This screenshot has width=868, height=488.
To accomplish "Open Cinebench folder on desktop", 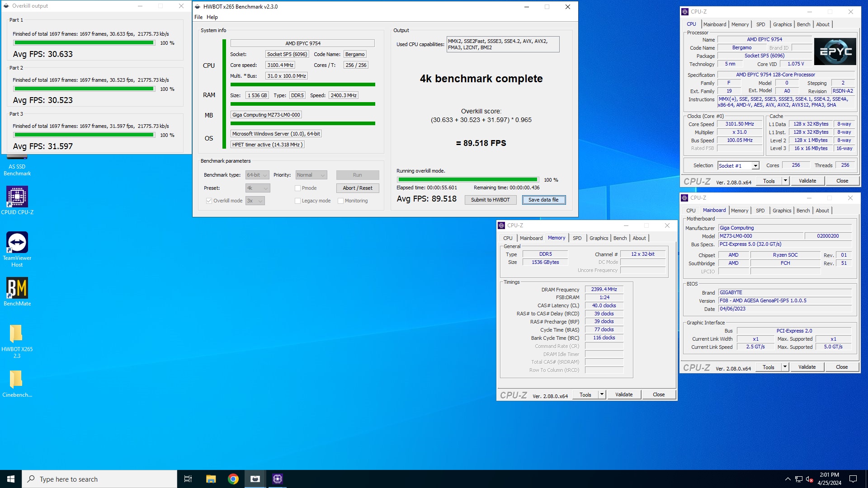I will 17,384.
